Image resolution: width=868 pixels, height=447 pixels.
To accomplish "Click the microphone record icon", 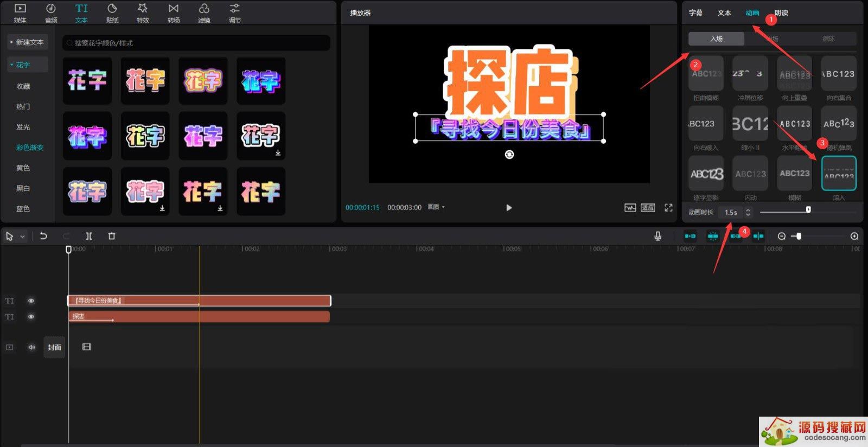I will pyautogui.click(x=658, y=236).
